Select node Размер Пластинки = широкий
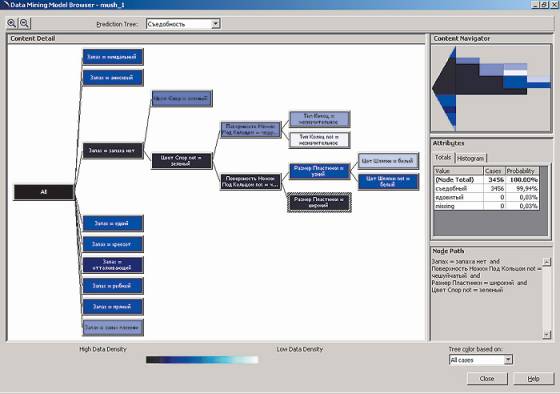 point(319,203)
